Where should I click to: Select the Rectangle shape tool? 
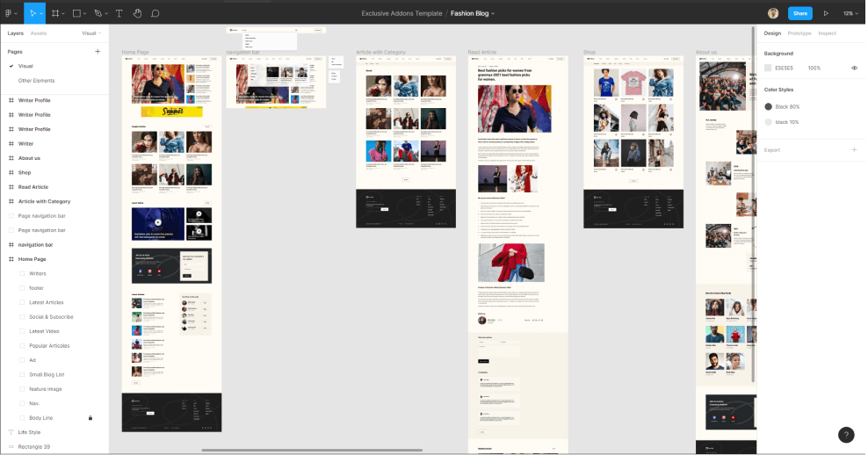(77, 13)
